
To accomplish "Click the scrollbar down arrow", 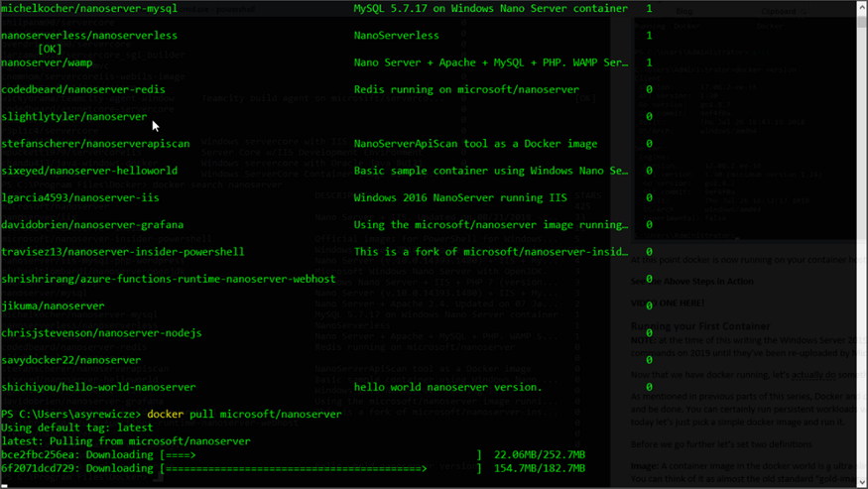I will 862,482.
